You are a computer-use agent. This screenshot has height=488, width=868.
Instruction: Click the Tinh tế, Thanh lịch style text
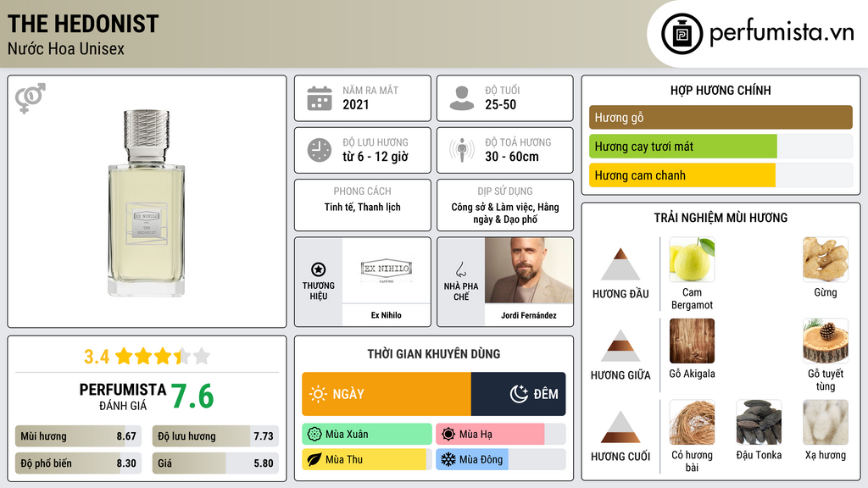point(363,207)
